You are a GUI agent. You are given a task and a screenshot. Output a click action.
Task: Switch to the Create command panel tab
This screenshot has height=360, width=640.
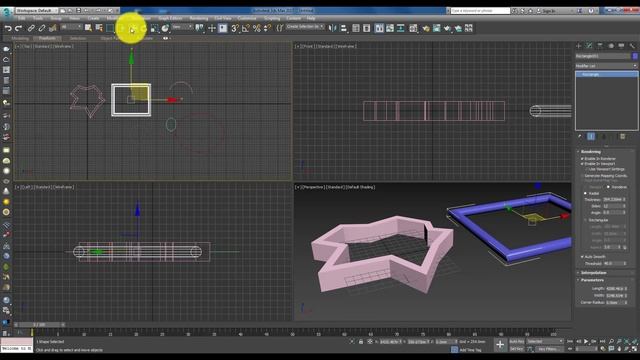[578, 46]
